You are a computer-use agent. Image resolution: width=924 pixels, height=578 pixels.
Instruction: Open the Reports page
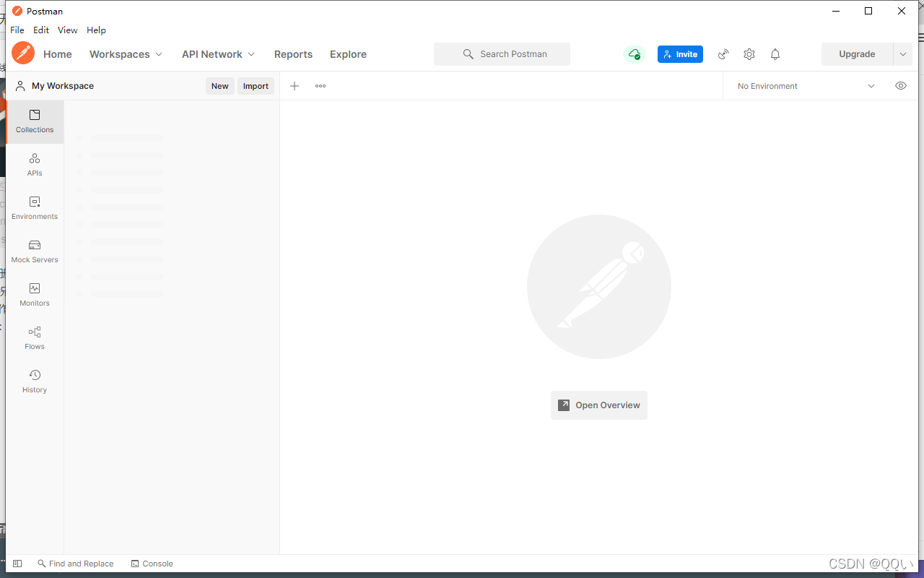pyautogui.click(x=293, y=54)
